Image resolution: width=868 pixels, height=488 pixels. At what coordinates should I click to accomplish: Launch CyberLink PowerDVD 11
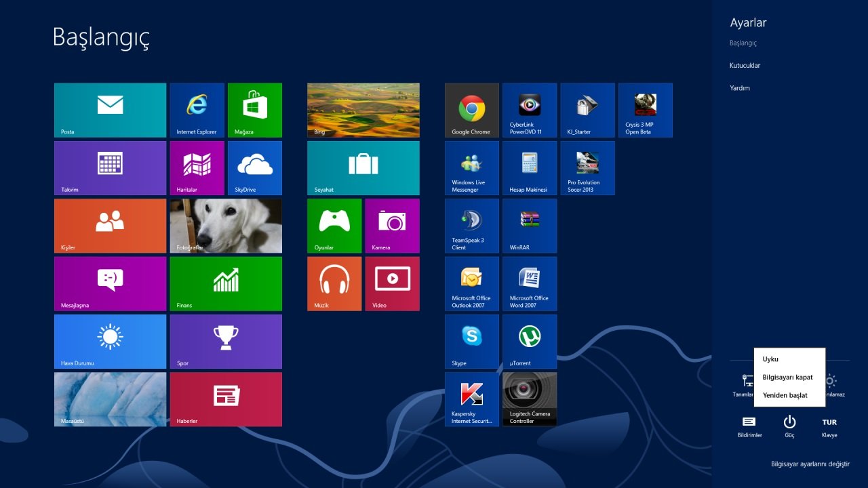pos(530,110)
